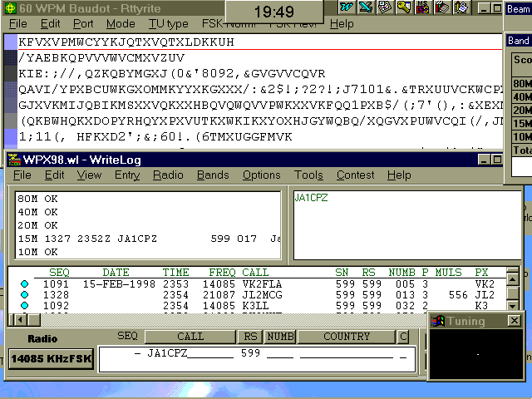Open Rttyrite Help menu
The image size is (532, 399).
tap(342, 24)
